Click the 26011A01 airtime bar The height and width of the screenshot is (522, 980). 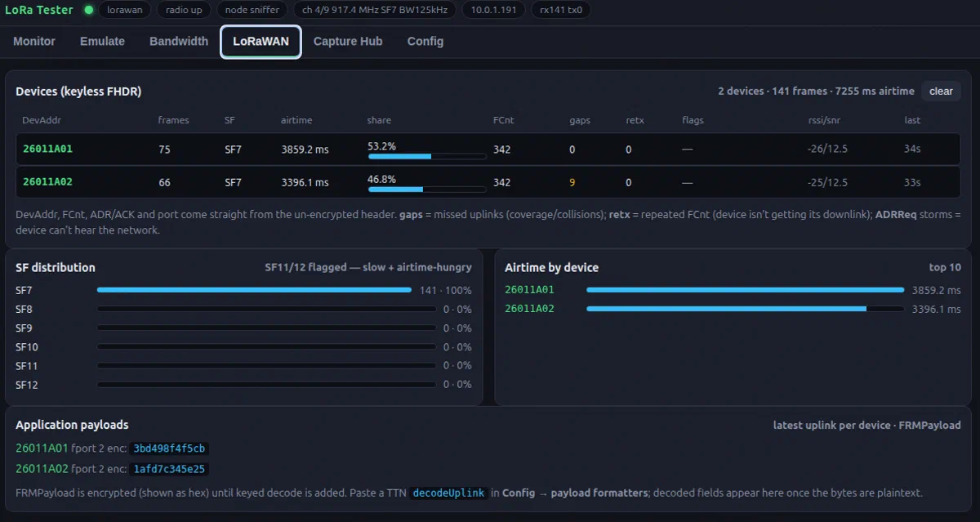click(746, 290)
